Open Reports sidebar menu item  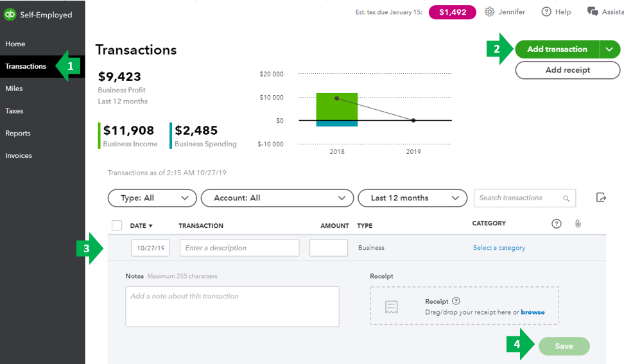point(18,134)
